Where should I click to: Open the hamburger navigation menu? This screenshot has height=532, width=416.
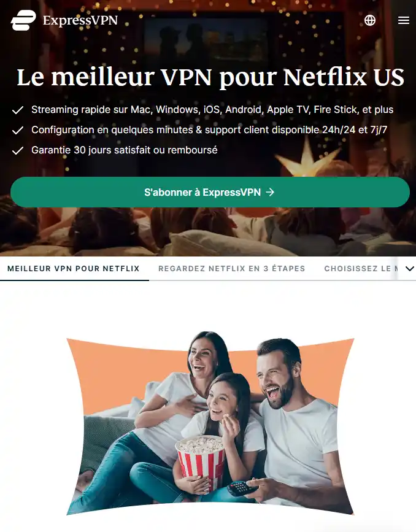(404, 20)
